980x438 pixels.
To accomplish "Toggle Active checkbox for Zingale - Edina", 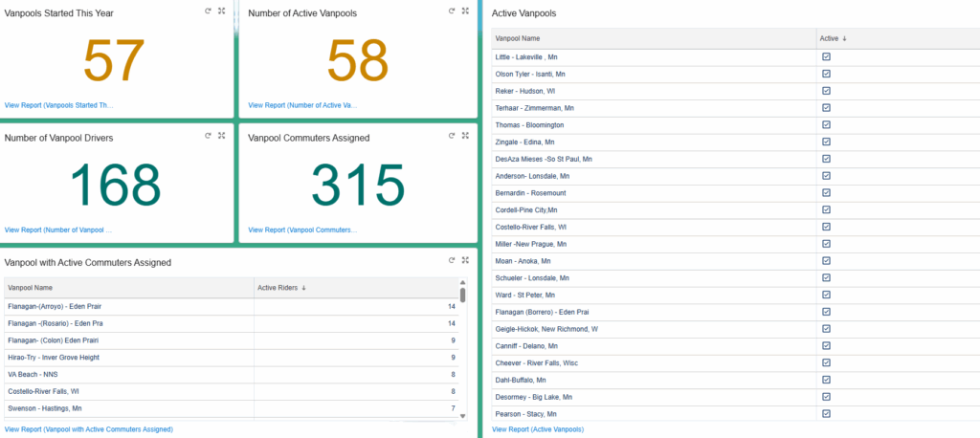I will (x=826, y=142).
